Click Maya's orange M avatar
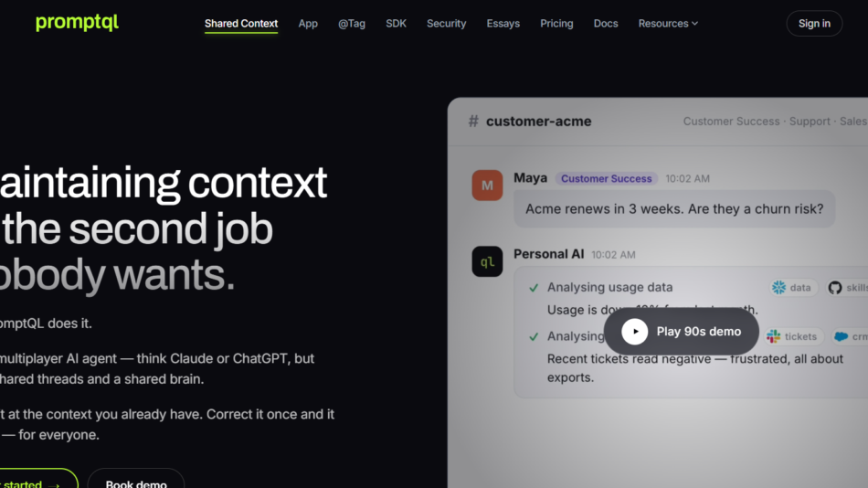 (487, 185)
